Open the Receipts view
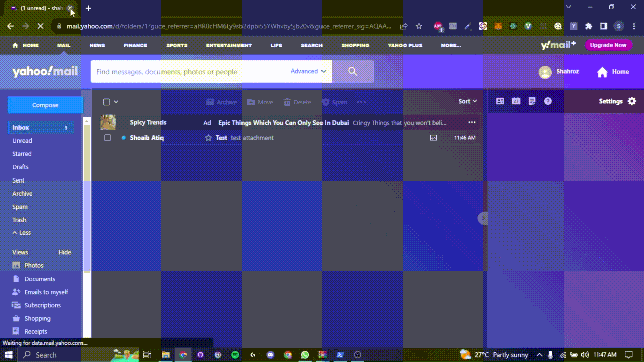The image size is (644, 362). click(x=30, y=331)
